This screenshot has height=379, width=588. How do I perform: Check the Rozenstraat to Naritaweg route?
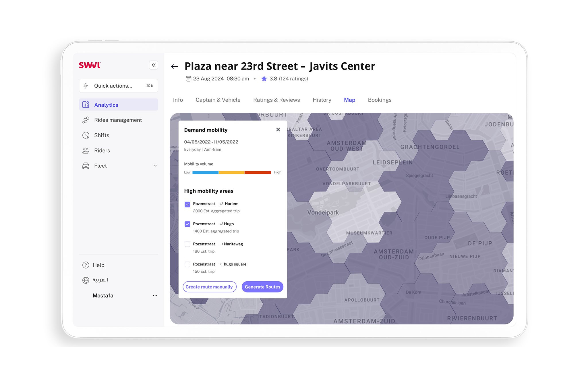187,244
